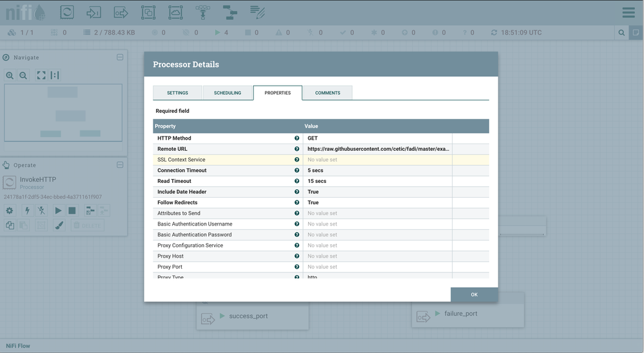Click the birdseye view thumbnail

(63, 113)
